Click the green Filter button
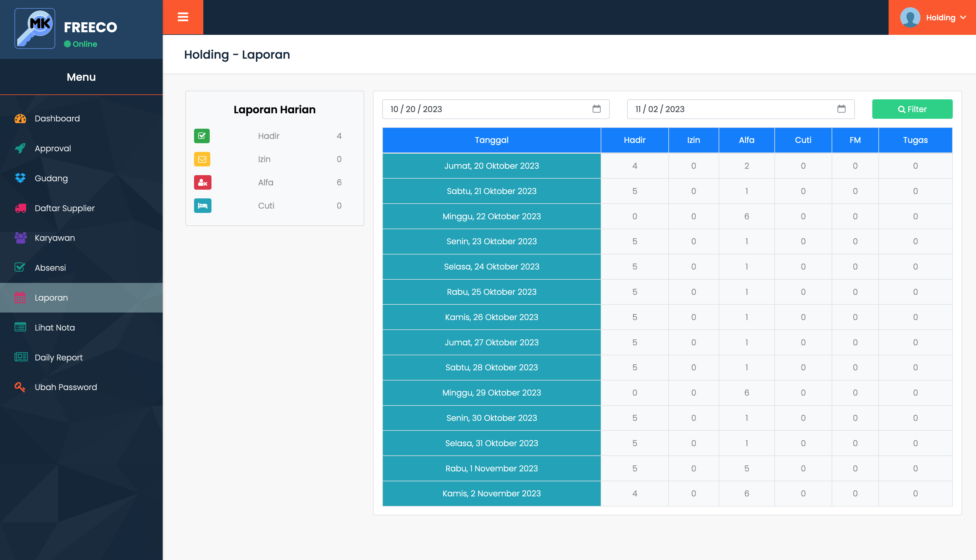This screenshot has height=560, width=976. 912,109
